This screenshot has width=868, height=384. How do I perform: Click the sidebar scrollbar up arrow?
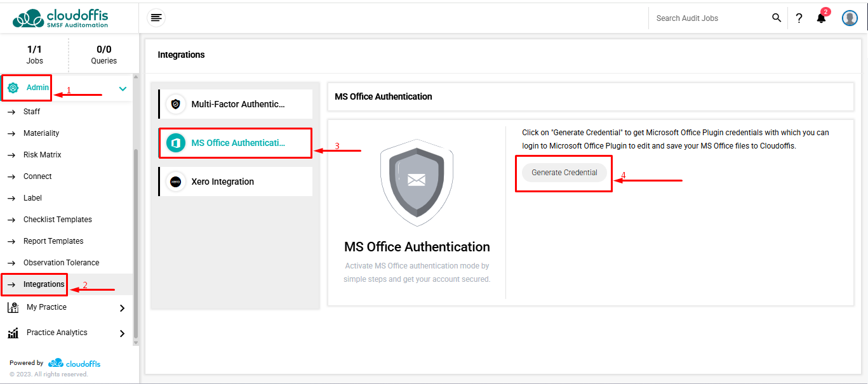[x=135, y=77]
